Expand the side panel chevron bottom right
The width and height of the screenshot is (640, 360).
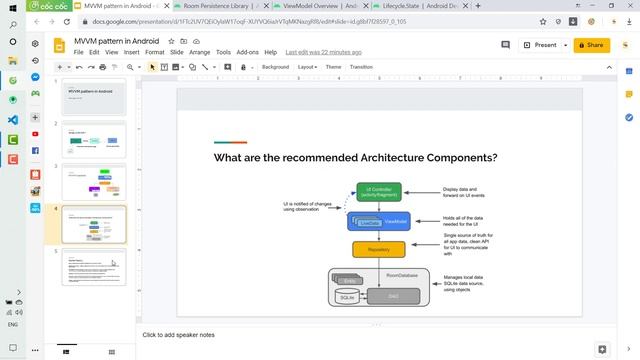[629, 349]
